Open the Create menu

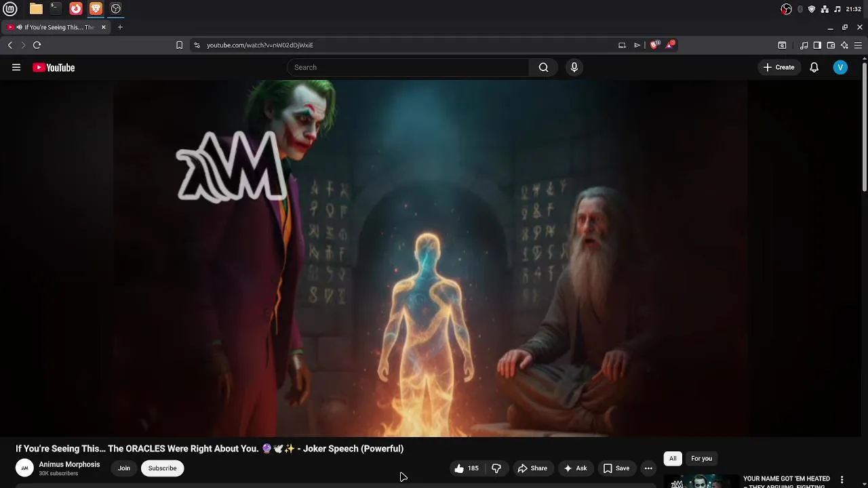click(x=778, y=67)
